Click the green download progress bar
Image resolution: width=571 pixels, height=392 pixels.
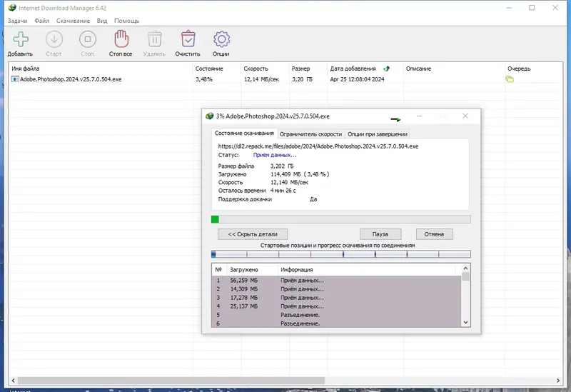coord(341,219)
